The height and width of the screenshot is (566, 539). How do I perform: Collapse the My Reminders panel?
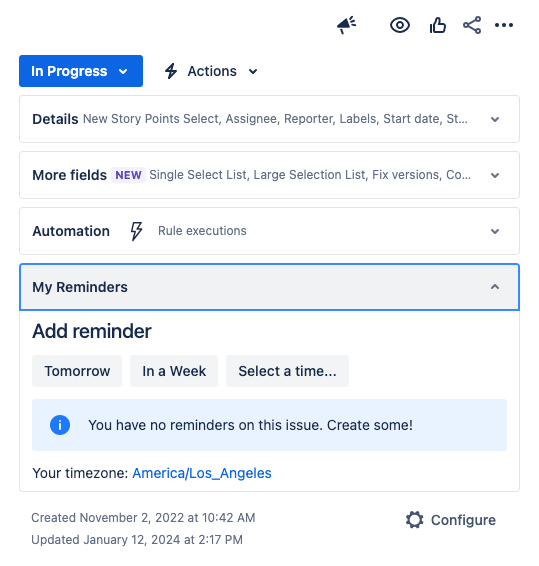[x=269, y=287]
